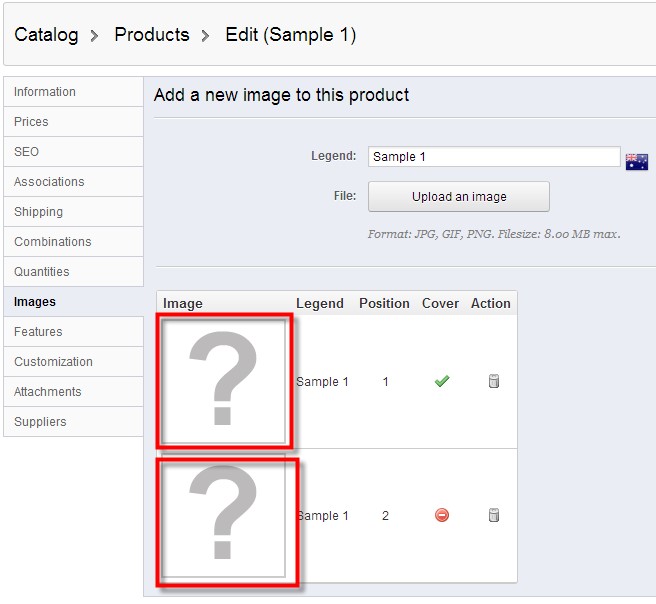
Task: Click green cover checkmark for position 1
Action: (441, 381)
